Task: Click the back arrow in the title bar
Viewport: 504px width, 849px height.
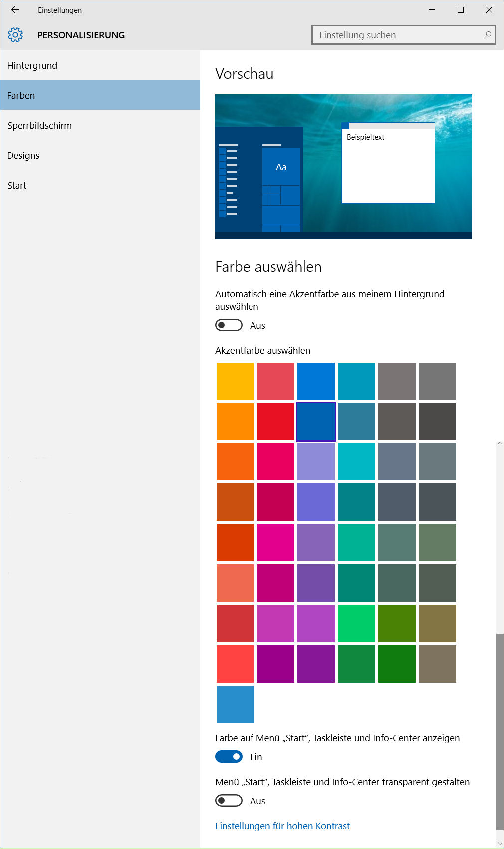Action: tap(15, 10)
